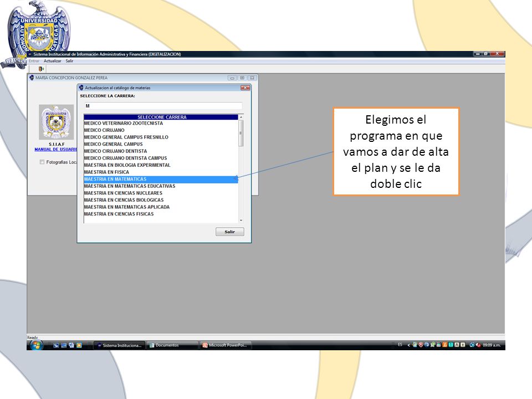Select MEDICO GENERAL CAMPUS FRESNILLO
Viewport: 532px width, 399px height.
161,137
